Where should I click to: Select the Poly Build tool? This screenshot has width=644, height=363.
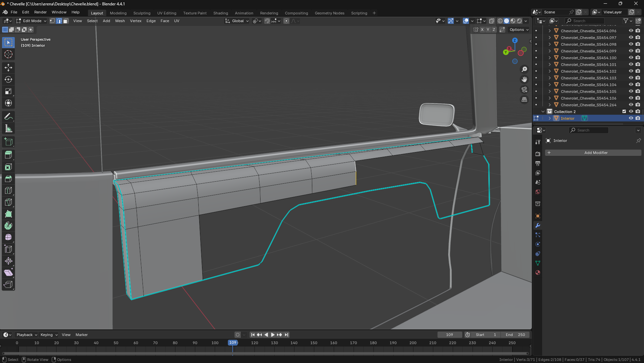(x=8, y=214)
